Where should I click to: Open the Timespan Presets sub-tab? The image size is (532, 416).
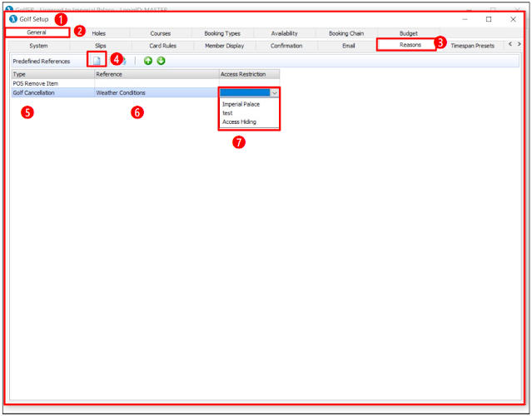click(x=472, y=46)
